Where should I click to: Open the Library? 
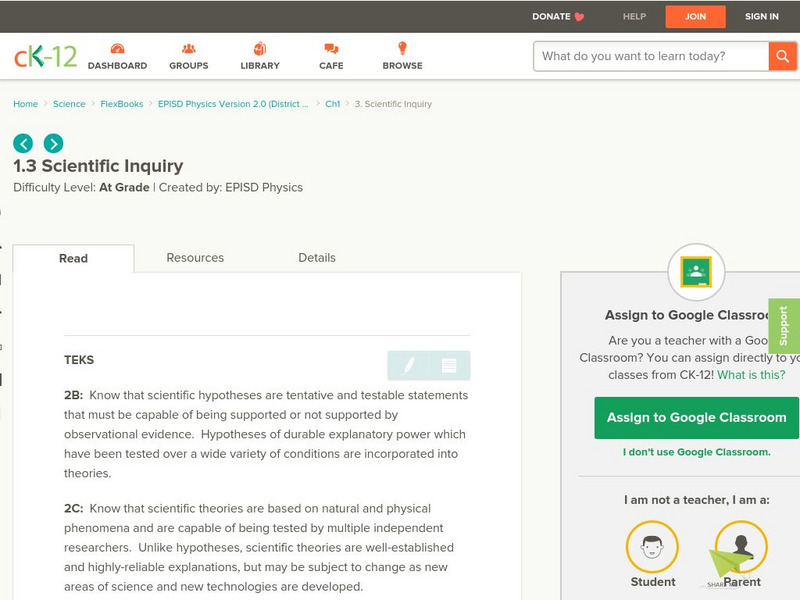point(259,57)
